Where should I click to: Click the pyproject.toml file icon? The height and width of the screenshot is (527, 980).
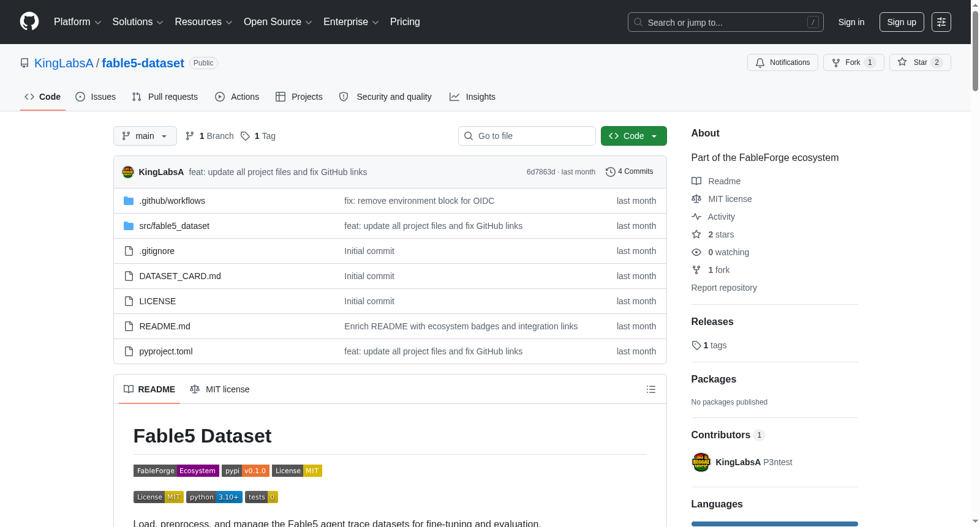click(129, 351)
